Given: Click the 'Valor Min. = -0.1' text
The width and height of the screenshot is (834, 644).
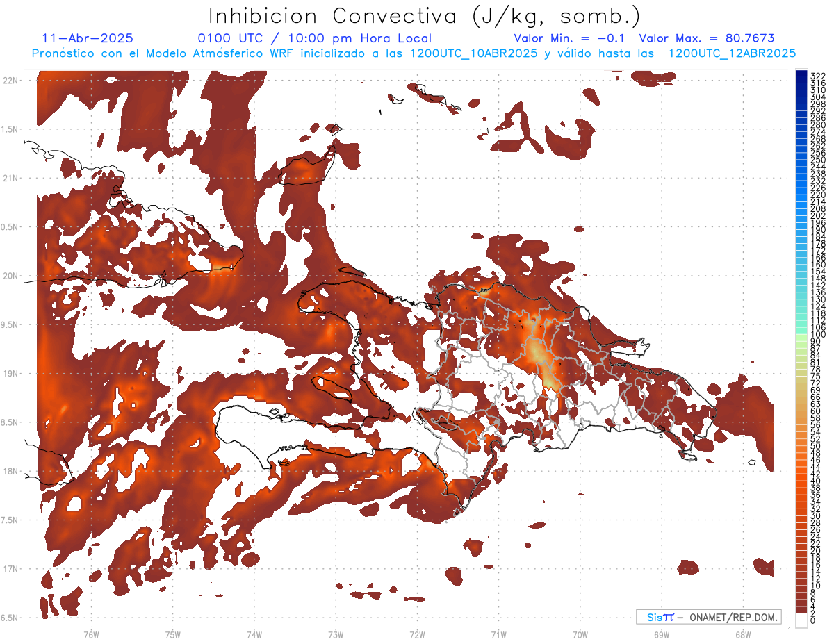Looking at the screenshot, I should [x=570, y=38].
